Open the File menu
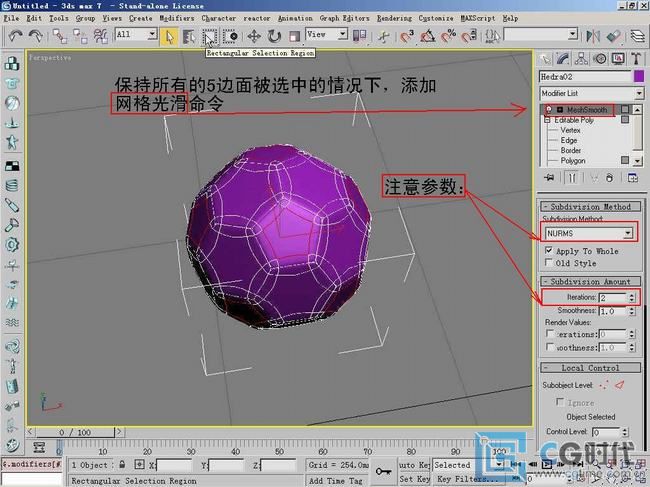Screen dimensions: 650x487 [x=11, y=18]
